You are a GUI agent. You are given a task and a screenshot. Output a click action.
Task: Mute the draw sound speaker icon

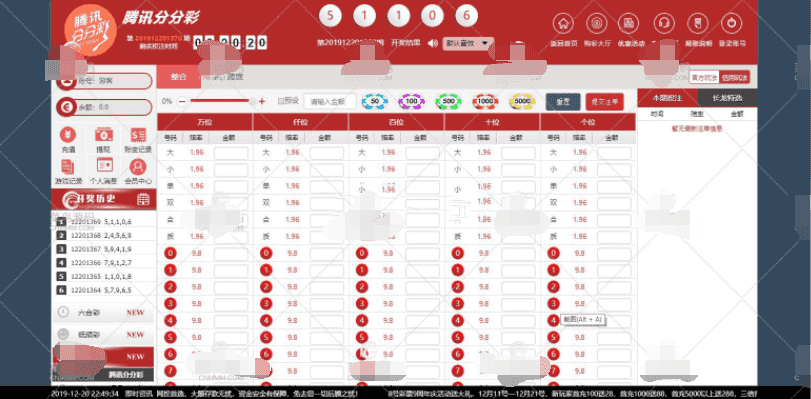[x=433, y=43]
